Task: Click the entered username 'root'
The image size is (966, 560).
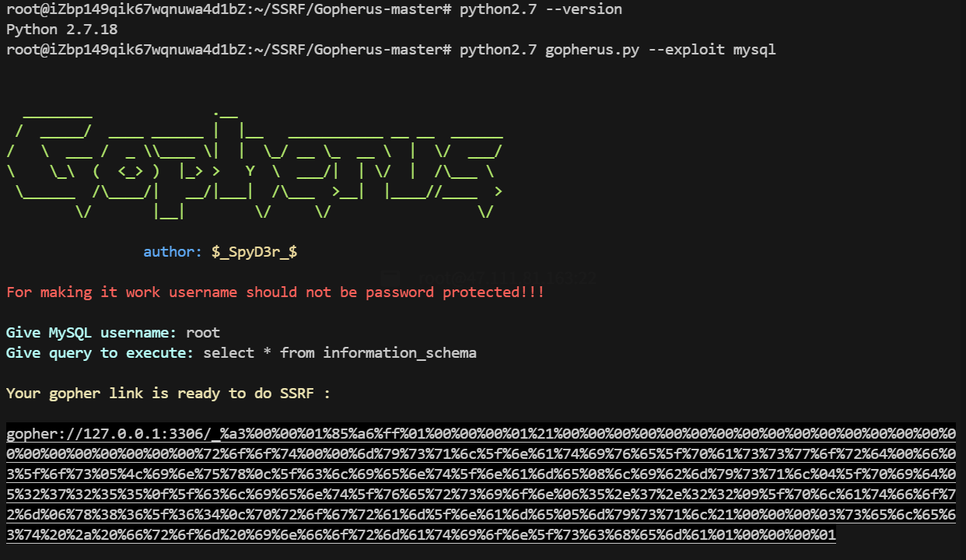Action: 203,333
